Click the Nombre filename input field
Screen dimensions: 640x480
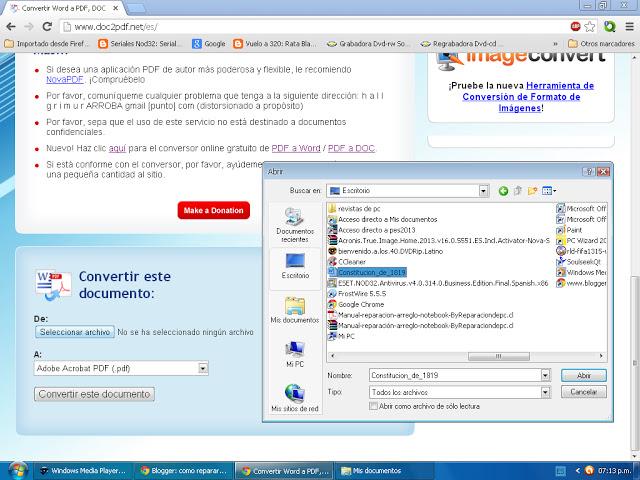455,375
